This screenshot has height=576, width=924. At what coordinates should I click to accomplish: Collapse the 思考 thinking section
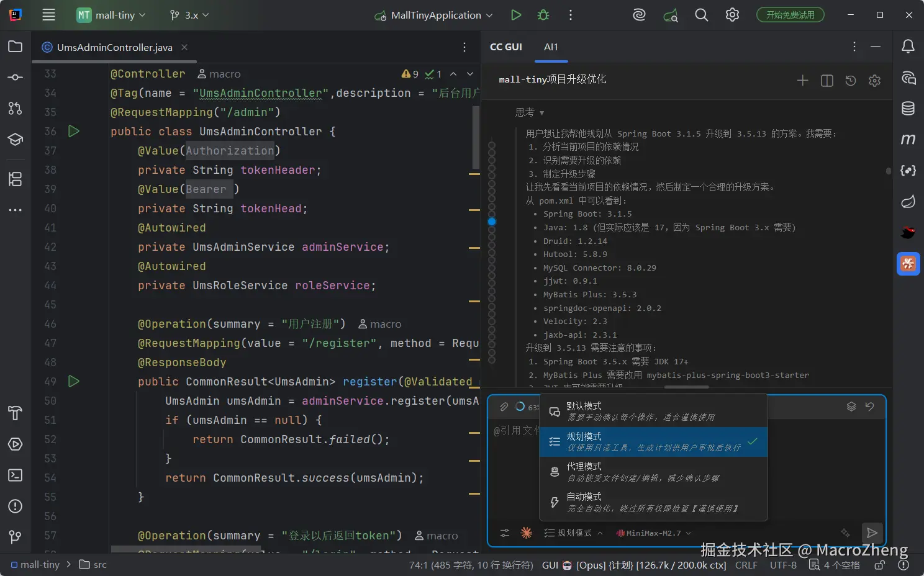click(x=529, y=112)
